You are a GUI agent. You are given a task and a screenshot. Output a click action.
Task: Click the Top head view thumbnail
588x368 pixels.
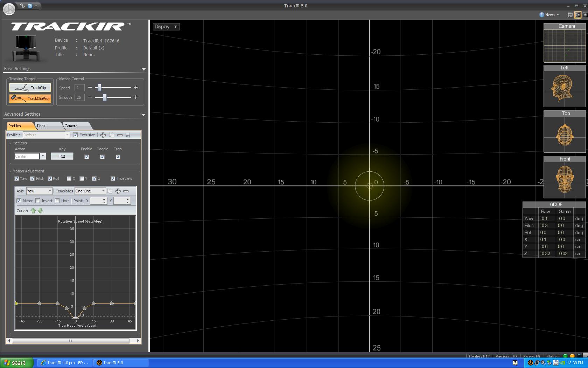[564, 134]
